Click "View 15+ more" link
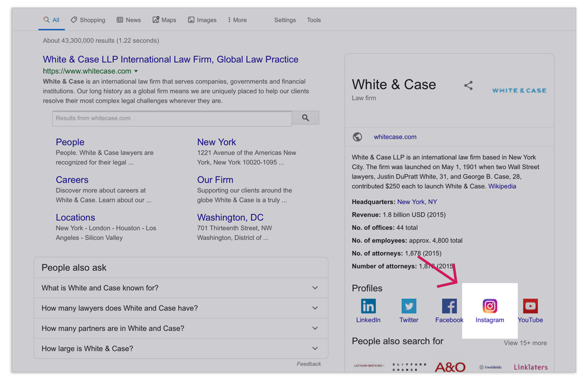The width and height of the screenshot is (588, 380). [525, 343]
